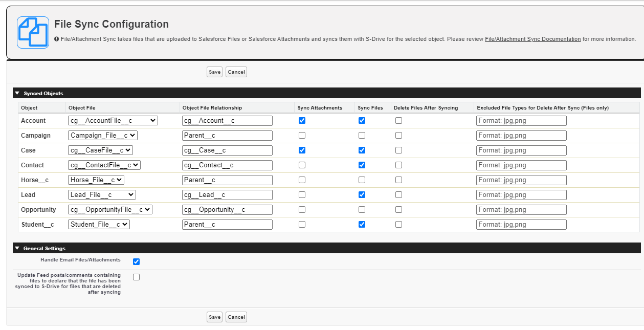Open the Student__c Object File dropdown
Screen dimensions: 644x330
(99, 225)
